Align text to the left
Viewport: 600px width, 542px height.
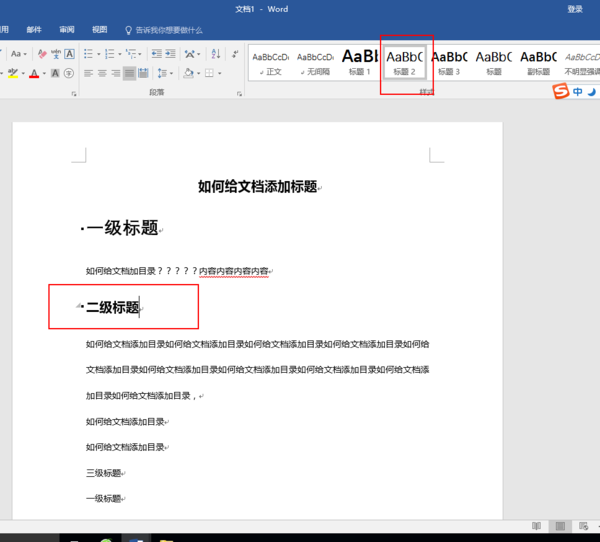click(88, 73)
